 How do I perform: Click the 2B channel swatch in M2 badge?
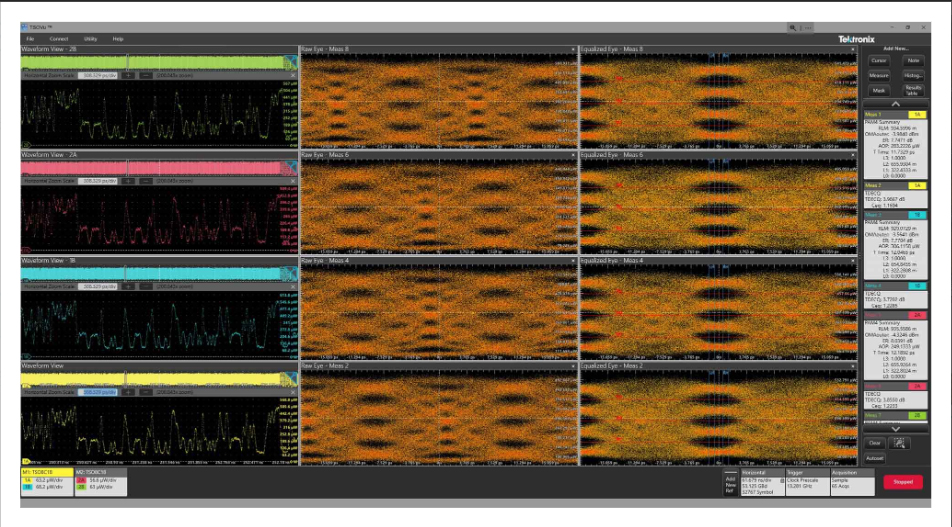click(81, 487)
